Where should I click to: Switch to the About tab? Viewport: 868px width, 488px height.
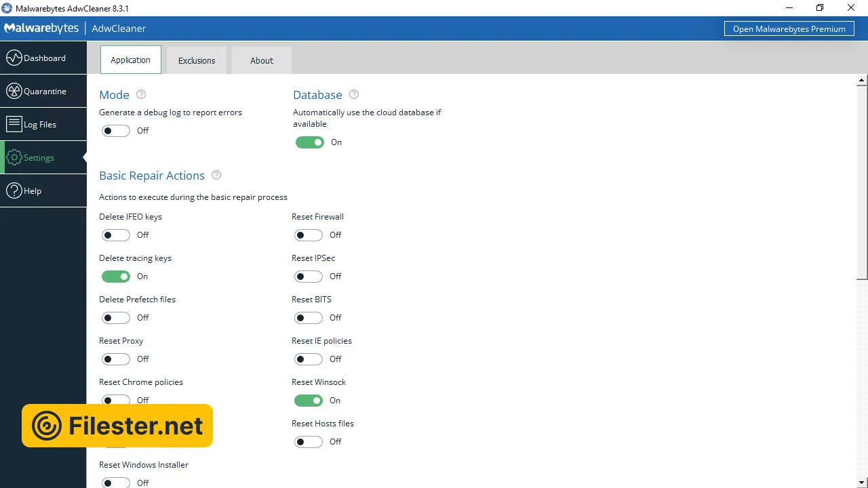[x=262, y=60]
